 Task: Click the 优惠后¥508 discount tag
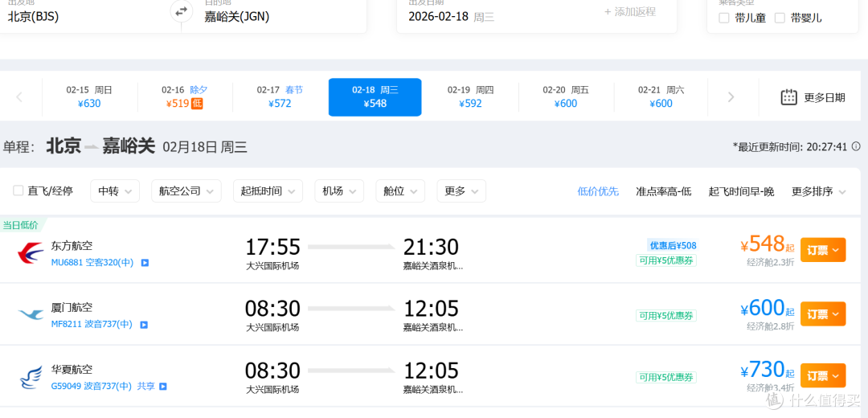click(672, 245)
